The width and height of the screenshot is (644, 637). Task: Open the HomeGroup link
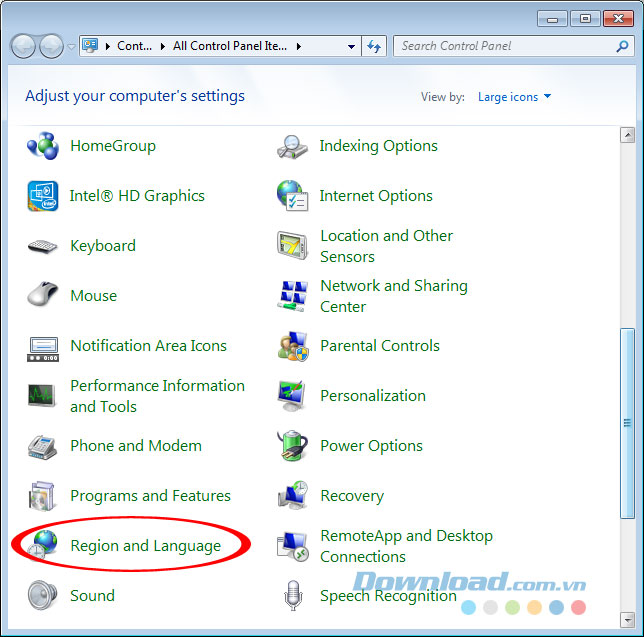point(113,146)
